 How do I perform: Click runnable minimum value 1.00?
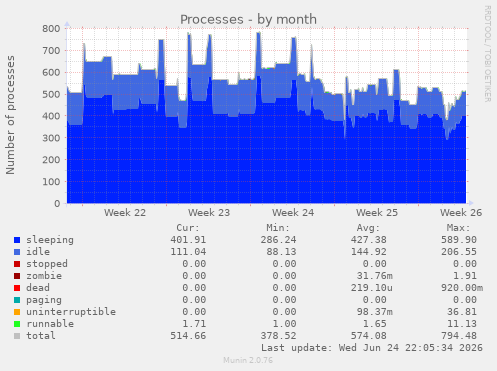coord(284,324)
